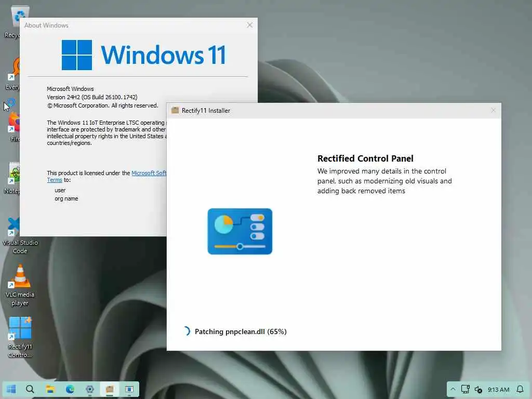Click the Rectify11 Installer title text
Viewport: 532px width, 399px height.
[206, 111]
